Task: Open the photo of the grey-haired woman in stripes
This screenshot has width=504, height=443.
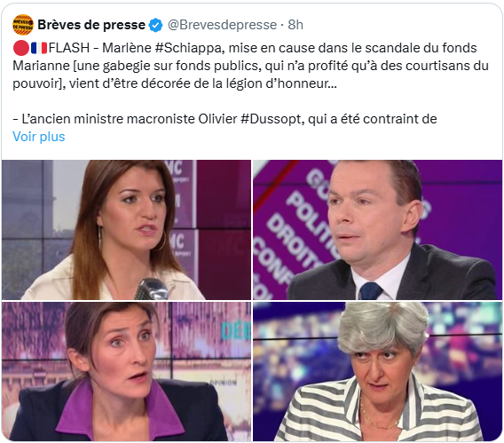Action: [377, 371]
